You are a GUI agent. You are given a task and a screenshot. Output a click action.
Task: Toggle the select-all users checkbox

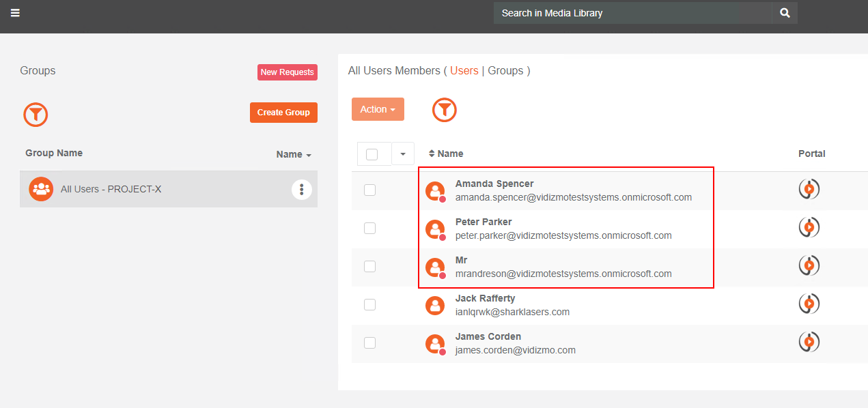[x=372, y=154]
